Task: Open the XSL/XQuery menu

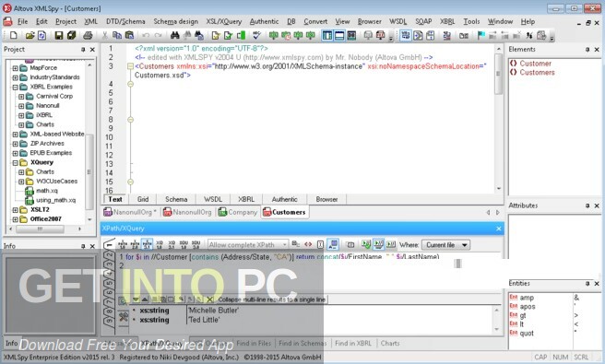Action: click(224, 21)
